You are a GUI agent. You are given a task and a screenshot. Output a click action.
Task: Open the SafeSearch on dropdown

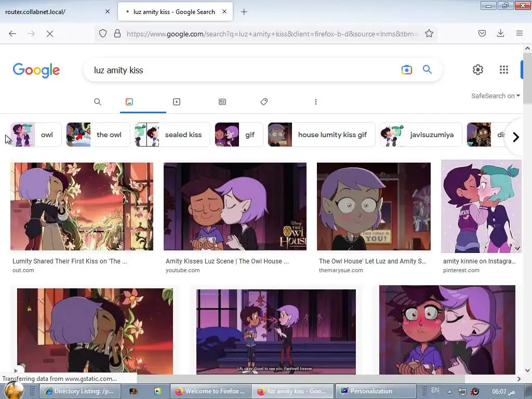pos(495,96)
